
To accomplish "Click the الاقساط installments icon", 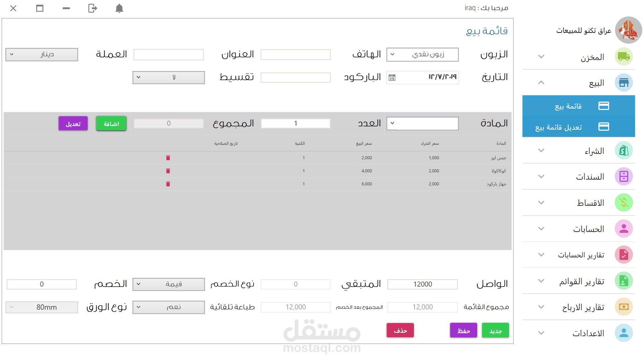I will click(x=624, y=202).
